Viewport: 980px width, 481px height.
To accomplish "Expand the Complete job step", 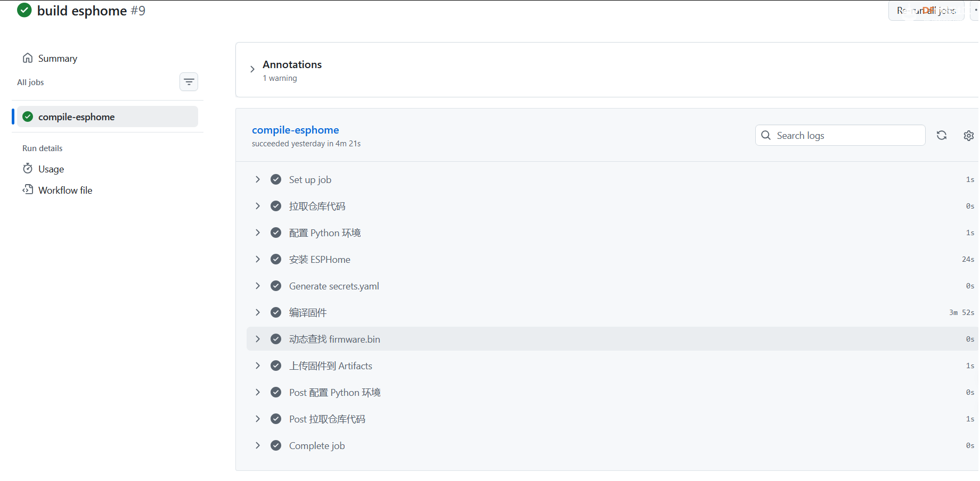I will tap(258, 445).
